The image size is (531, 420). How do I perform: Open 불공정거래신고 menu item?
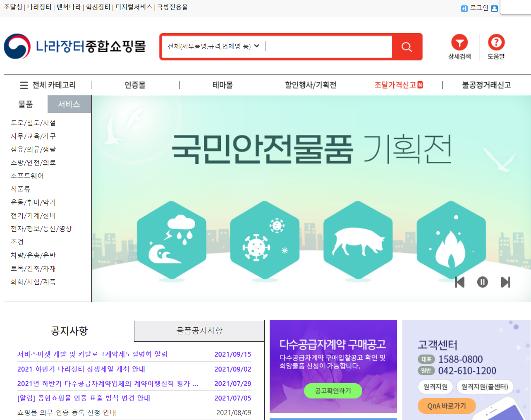486,85
